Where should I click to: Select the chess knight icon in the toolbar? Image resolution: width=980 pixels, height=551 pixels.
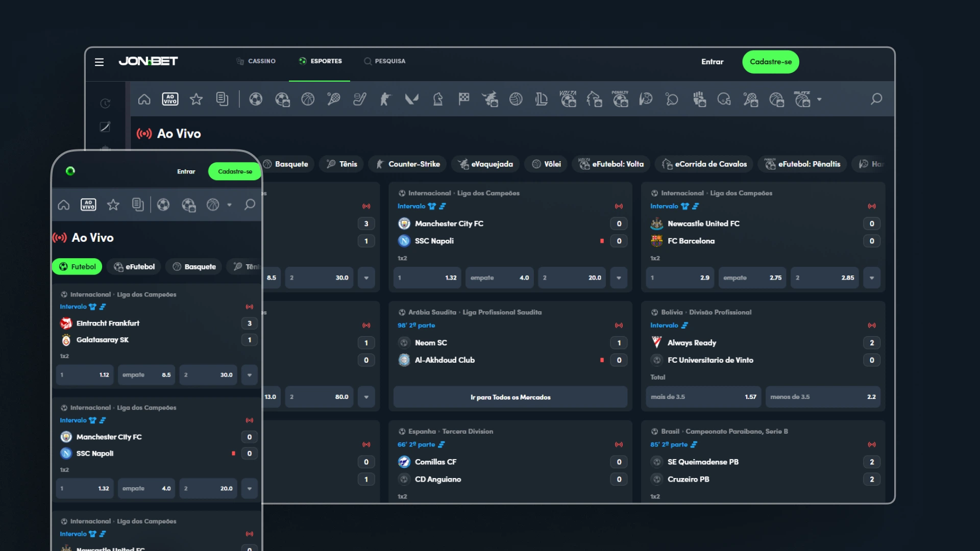pyautogui.click(x=437, y=99)
